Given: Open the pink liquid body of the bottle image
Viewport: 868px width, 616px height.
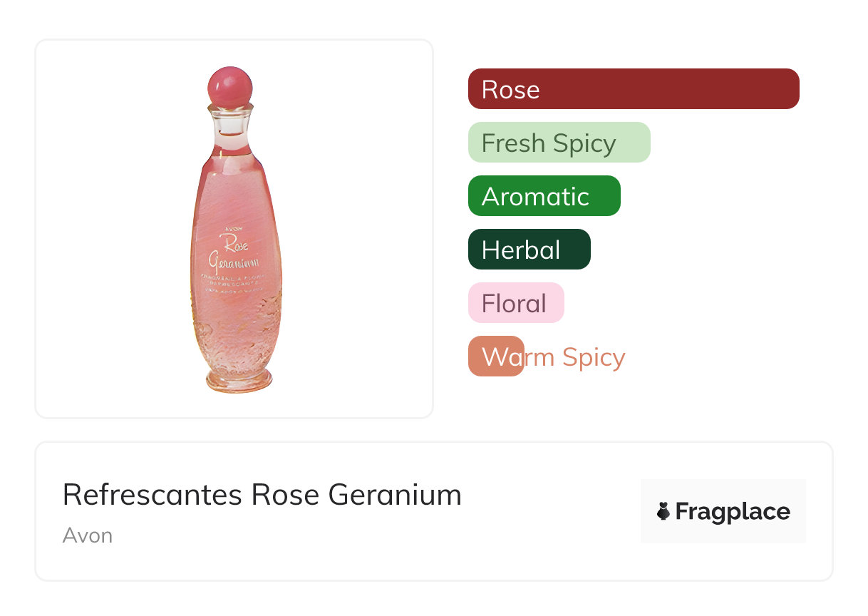Looking at the screenshot, I should point(235,192).
